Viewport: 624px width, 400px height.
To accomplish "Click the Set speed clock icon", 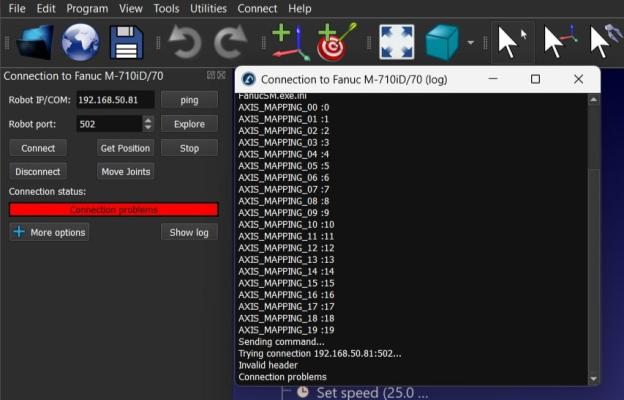I will tap(303, 392).
